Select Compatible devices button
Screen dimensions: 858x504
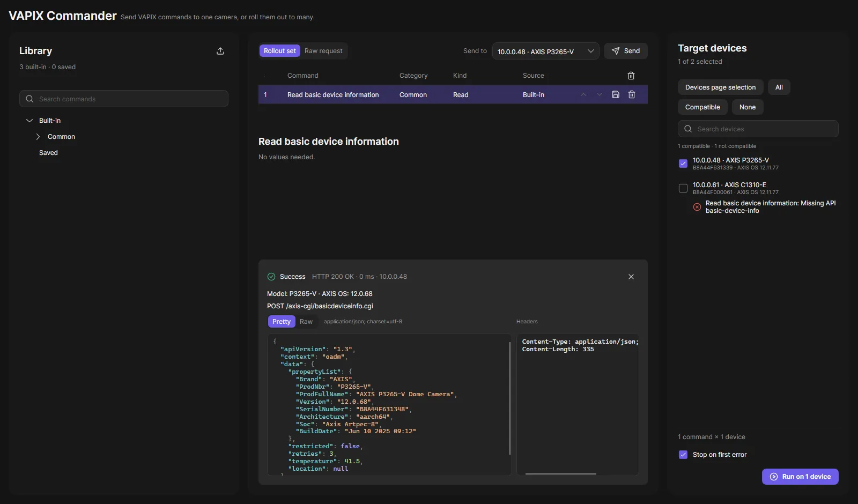click(x=702, y=107)
